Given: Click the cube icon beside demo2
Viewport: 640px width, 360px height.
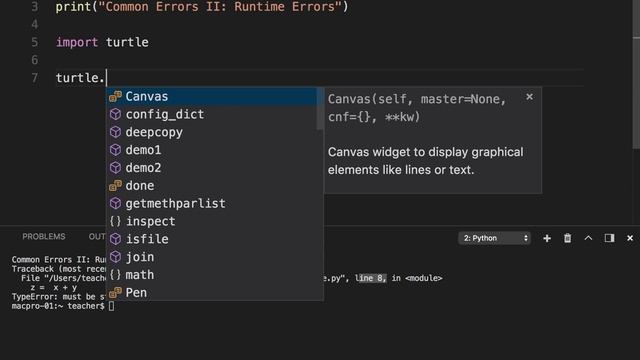Looking at the screenshot, I should [x=116, y=168].
